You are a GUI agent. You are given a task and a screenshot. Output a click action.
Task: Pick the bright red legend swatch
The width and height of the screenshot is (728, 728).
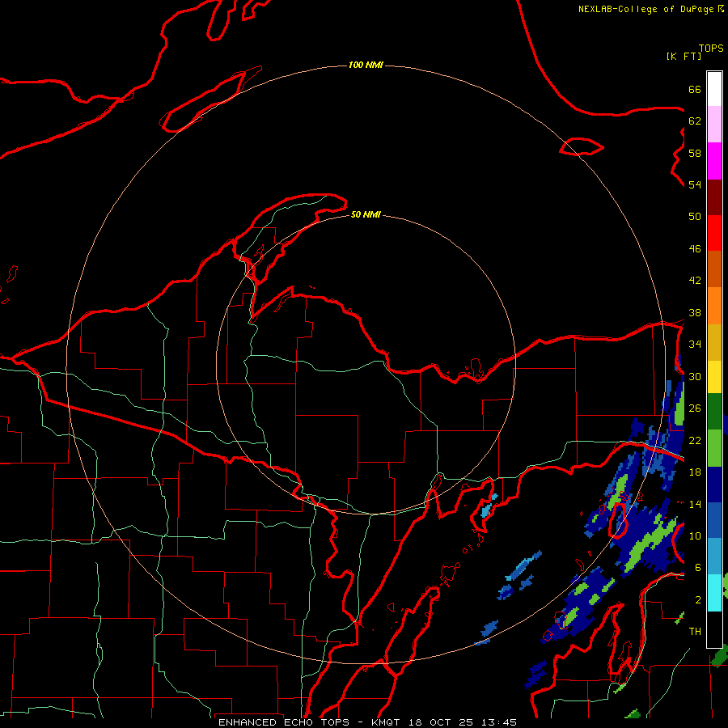[x=714, y=233]
